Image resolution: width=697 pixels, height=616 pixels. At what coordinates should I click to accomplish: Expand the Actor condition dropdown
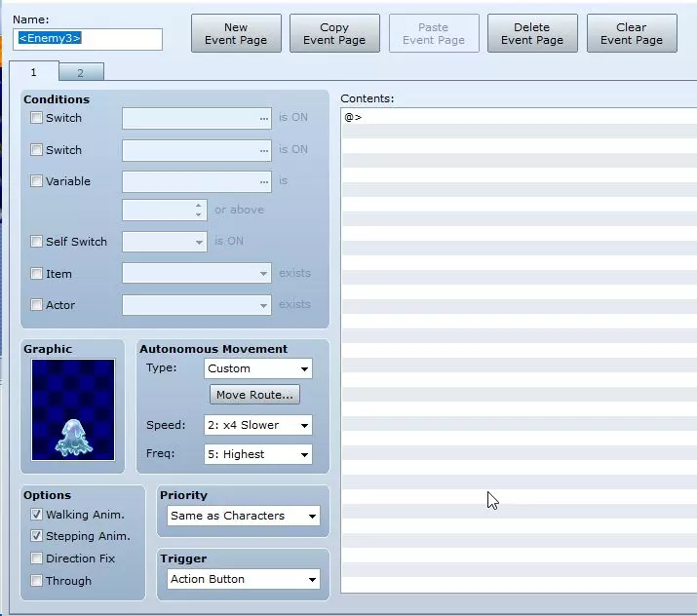coord(197,305)
